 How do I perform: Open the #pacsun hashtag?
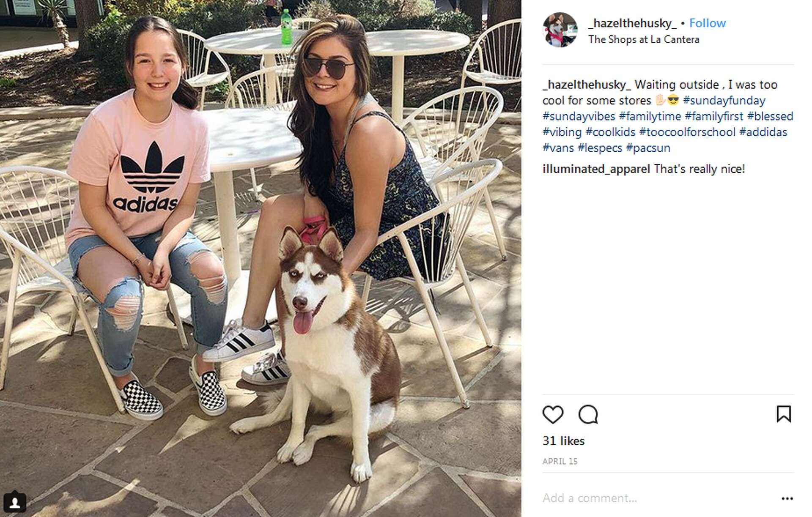coord(648,148)
